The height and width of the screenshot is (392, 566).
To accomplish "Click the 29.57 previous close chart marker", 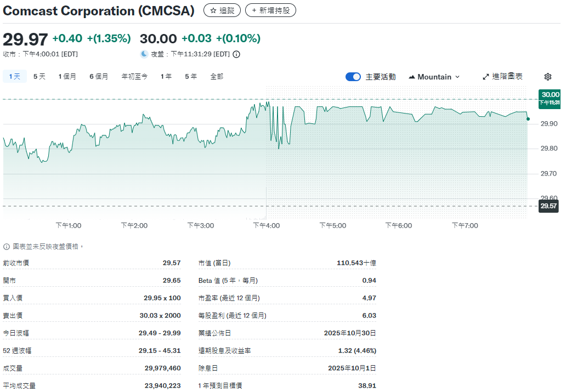I will click(548, 206).
